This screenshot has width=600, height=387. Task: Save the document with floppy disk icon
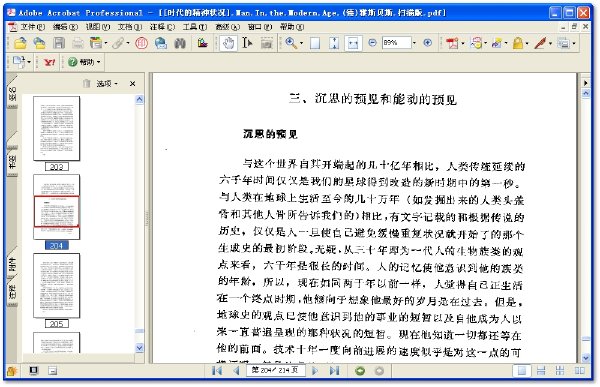pos(59,43)
